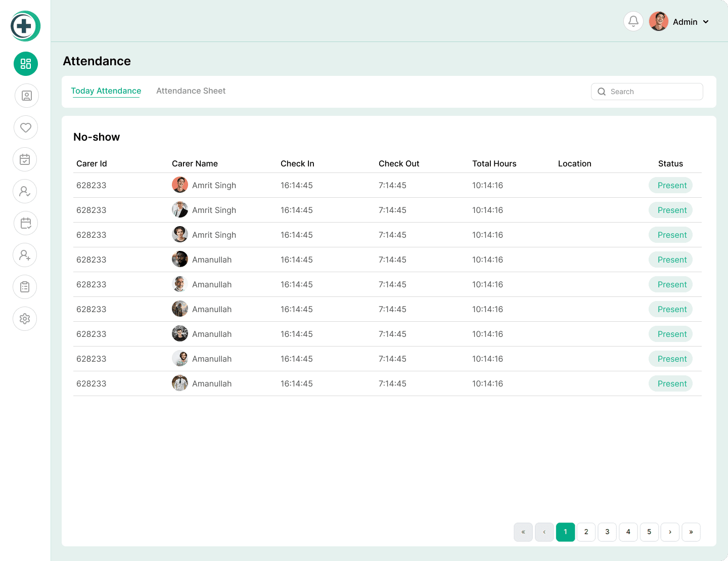
Task: Click the Admin username label
Action: [685, 22]
